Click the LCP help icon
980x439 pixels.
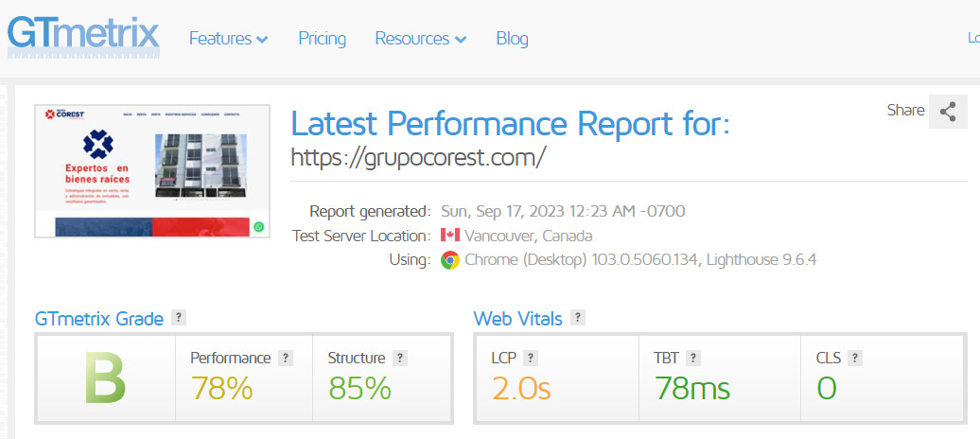pyautogui.click(x=532, y=358)
